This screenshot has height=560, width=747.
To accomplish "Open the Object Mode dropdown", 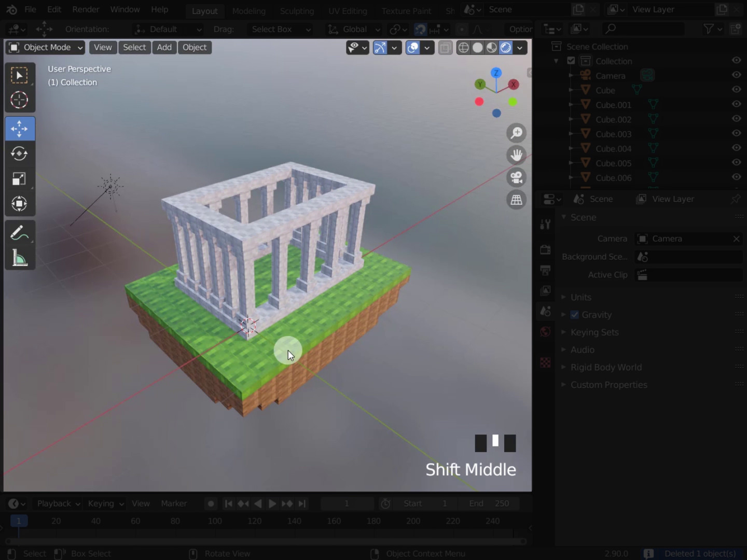I will click(46, 48).
